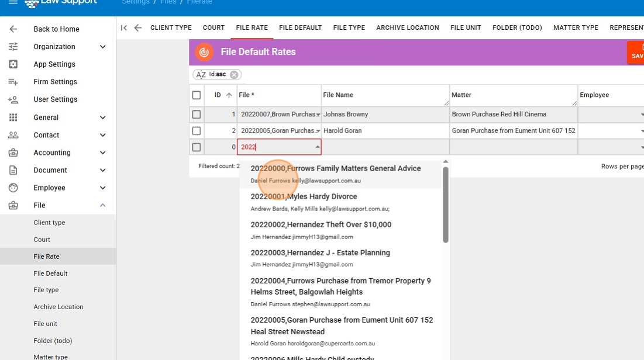This screenshot has height=360, width=644.
Task: Collapse the File sidebar section
Action: (103, 205)
